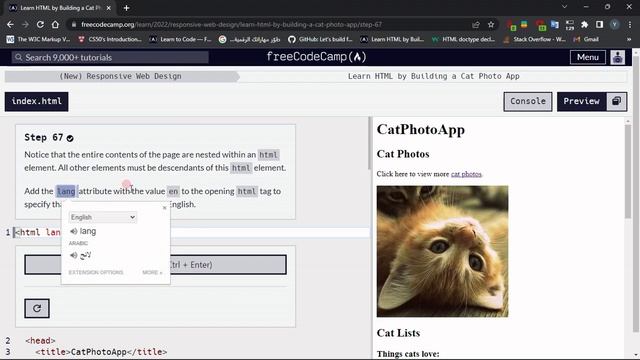Click the Step 67 completed checkmark icon
Screen dimensions: 640x360
pyautogui.click(x=70, y=138)
